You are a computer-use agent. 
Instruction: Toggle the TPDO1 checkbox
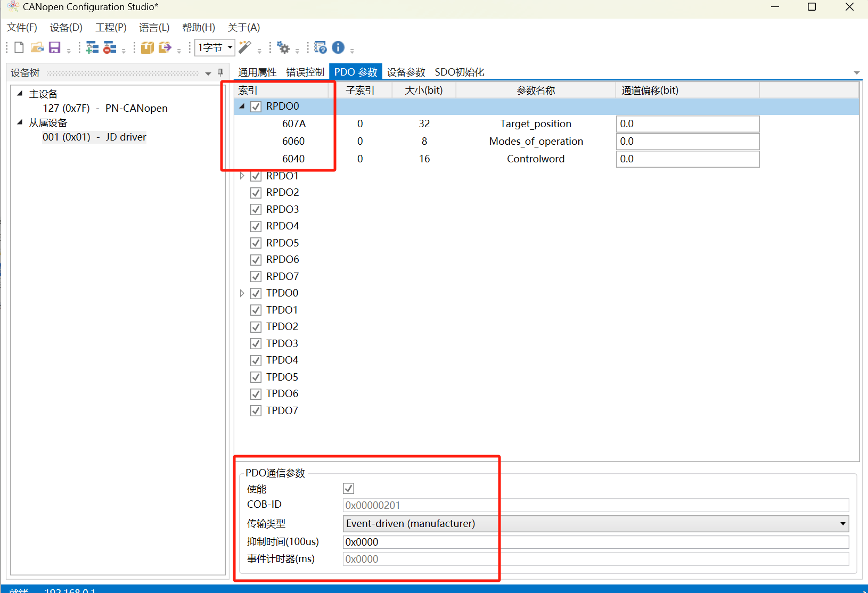point(256,310)
